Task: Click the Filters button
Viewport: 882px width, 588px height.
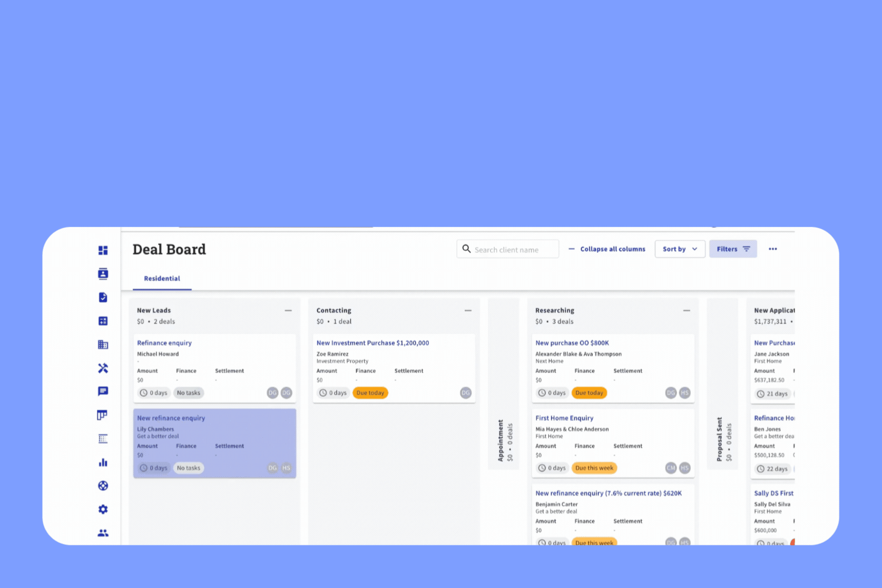Action: [x=733, y=249]
